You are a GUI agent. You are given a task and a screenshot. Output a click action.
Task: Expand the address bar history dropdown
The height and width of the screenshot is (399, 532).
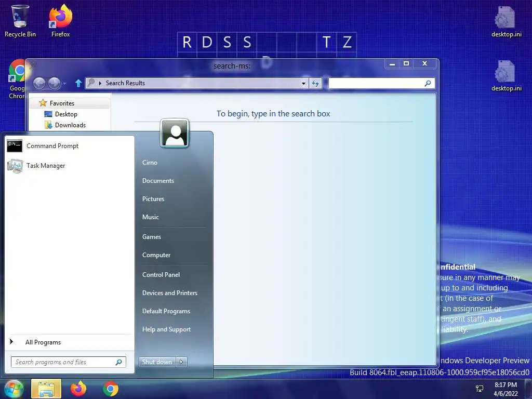tap(303, 83)
